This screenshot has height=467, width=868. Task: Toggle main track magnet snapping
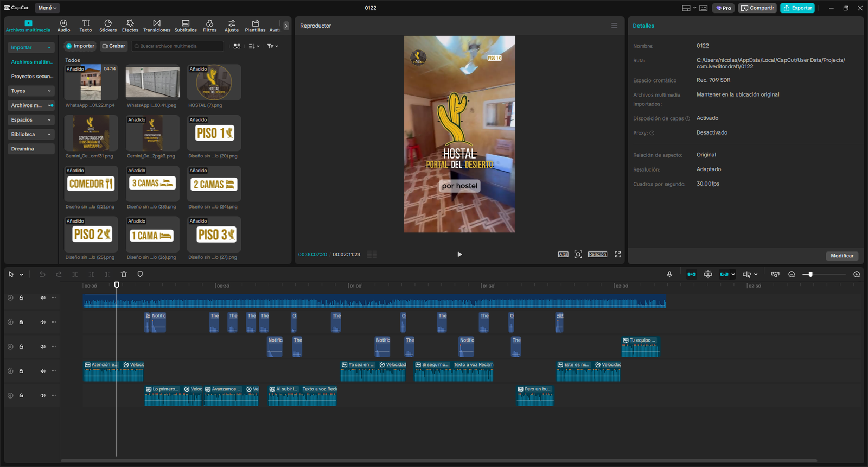(x=691, y=274)
